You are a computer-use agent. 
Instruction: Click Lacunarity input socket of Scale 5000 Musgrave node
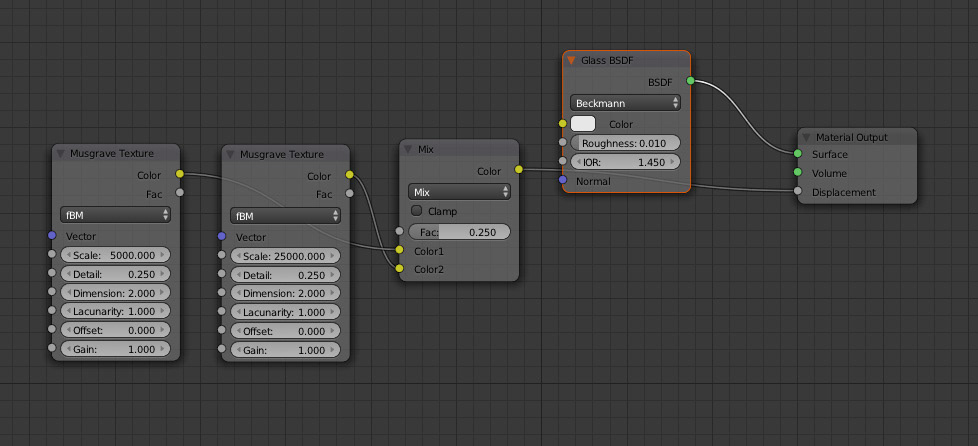pos(52,311)
